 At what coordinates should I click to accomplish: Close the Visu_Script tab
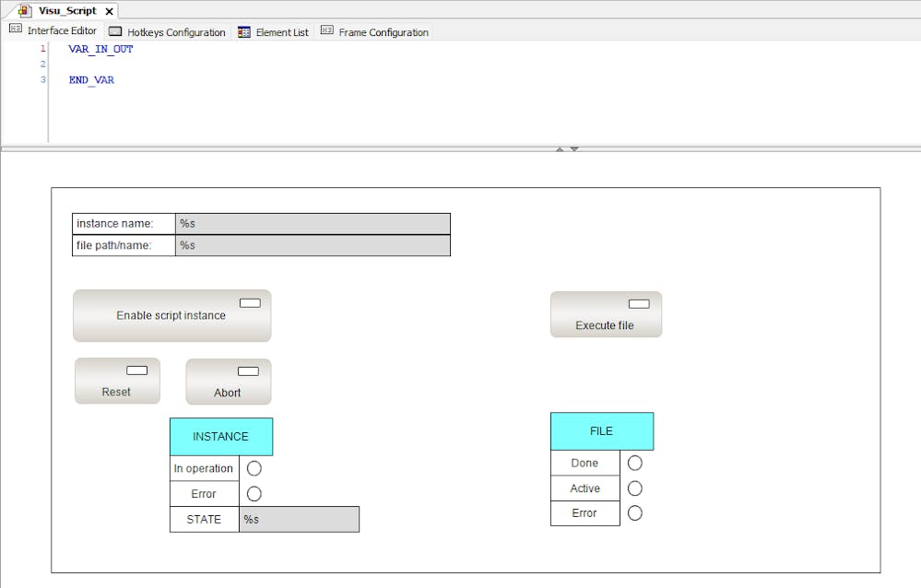coord(110,11)
